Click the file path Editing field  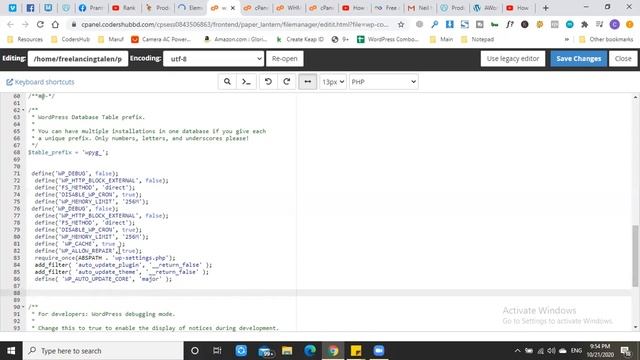[78, 59]
